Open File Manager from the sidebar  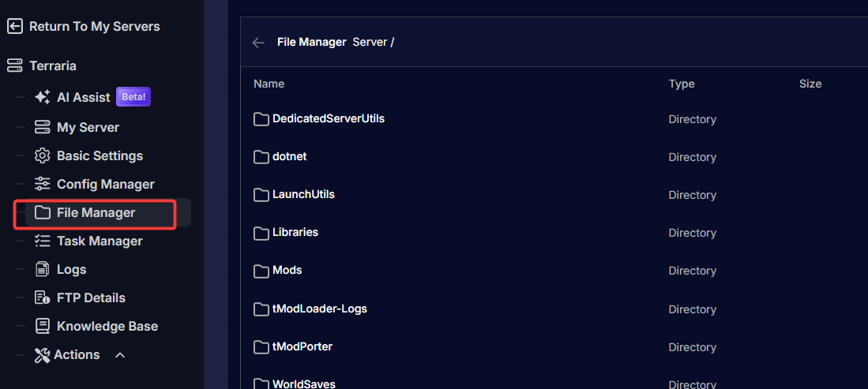[95, 213]
